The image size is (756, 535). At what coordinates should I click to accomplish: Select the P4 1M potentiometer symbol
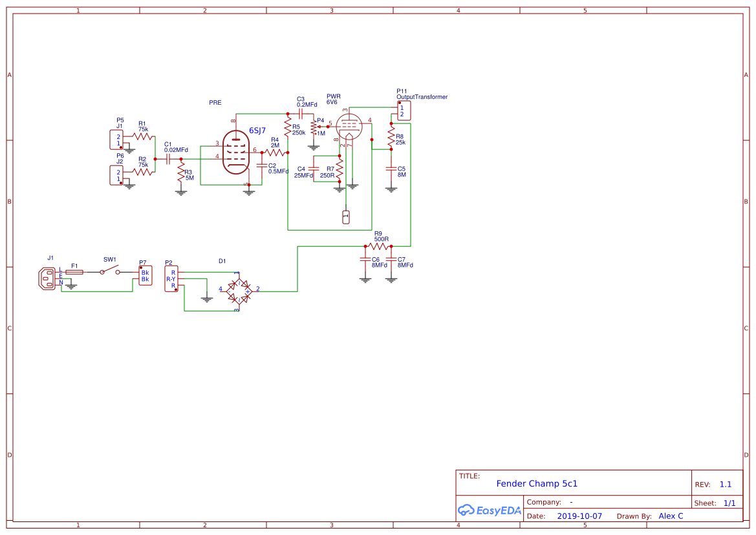tap(315, 127)
